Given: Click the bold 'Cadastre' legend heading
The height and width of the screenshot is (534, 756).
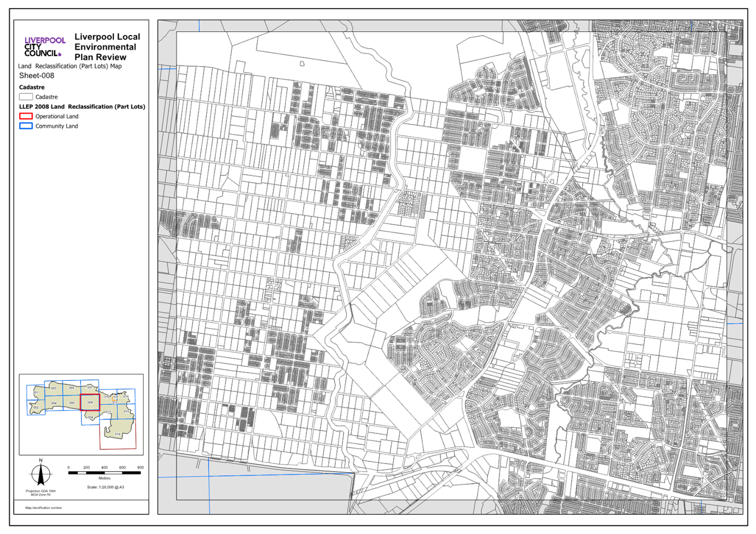Looking at the screenshot, I should pyautogui.click(x=32, y=87).
